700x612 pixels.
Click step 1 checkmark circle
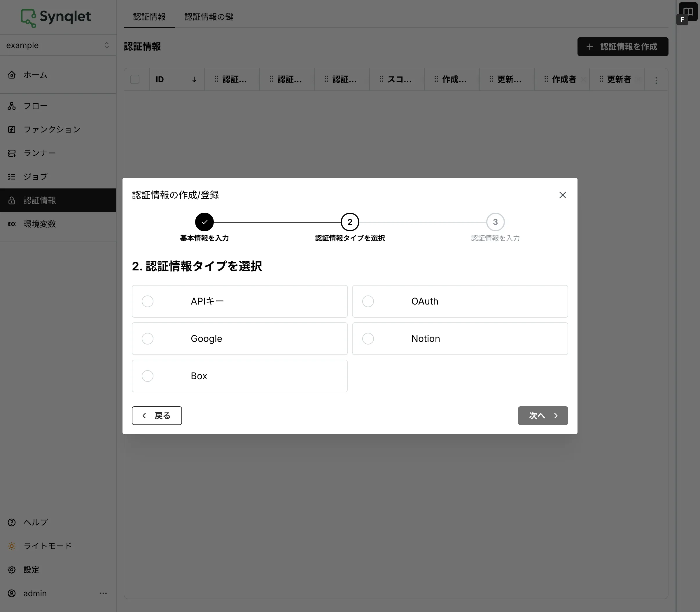(204, 222)
